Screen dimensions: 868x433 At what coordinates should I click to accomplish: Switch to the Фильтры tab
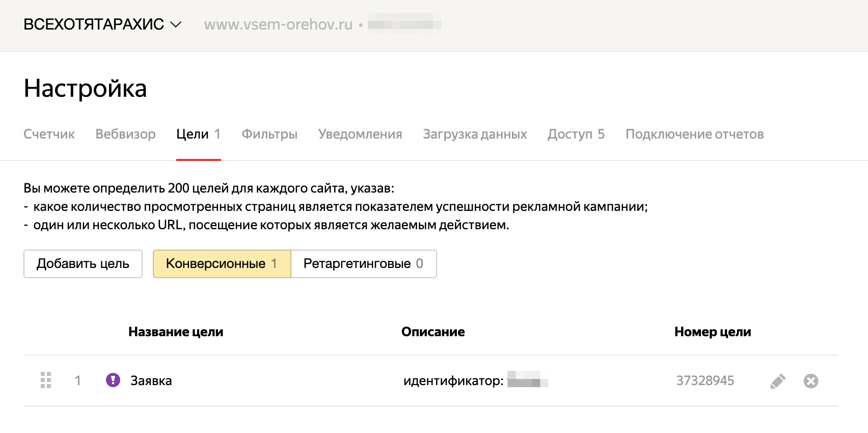coord(269,134)
